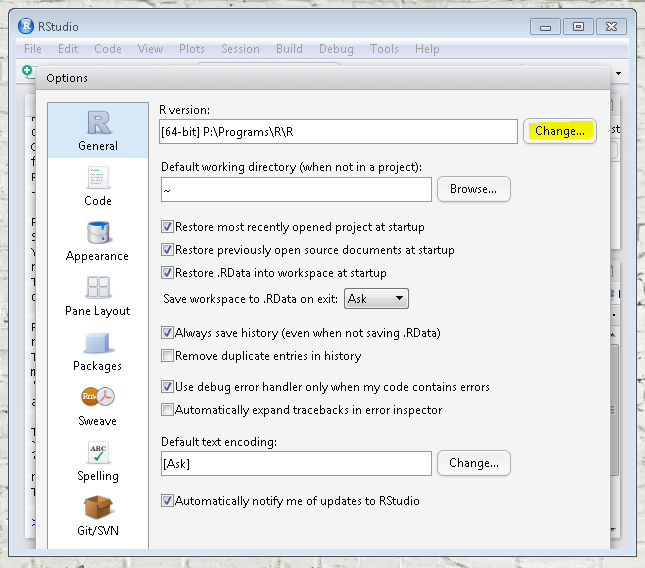Enable Remove duplicate entries in history
The height and width of the screenshot is (568, 645).
click(x=167, y=355)
